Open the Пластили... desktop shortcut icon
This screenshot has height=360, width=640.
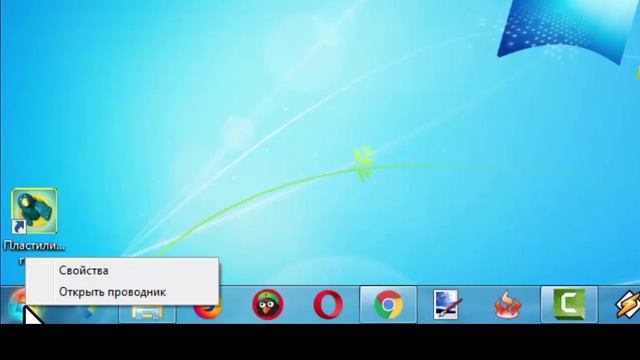(34, 211)
